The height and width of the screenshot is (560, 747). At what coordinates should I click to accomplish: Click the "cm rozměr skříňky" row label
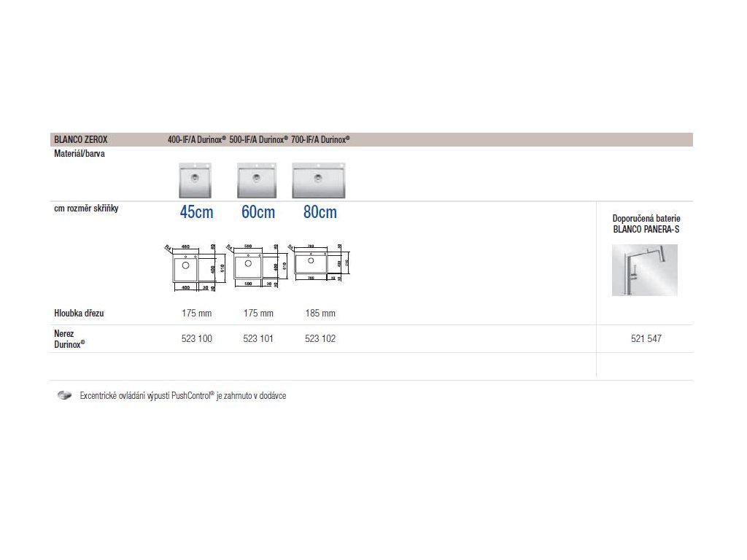click(86, 208)
